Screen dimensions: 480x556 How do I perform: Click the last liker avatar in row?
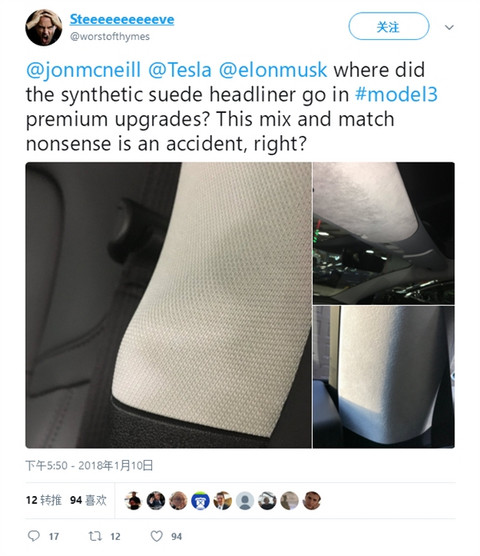pyautogui.click(x=312, y=501)
